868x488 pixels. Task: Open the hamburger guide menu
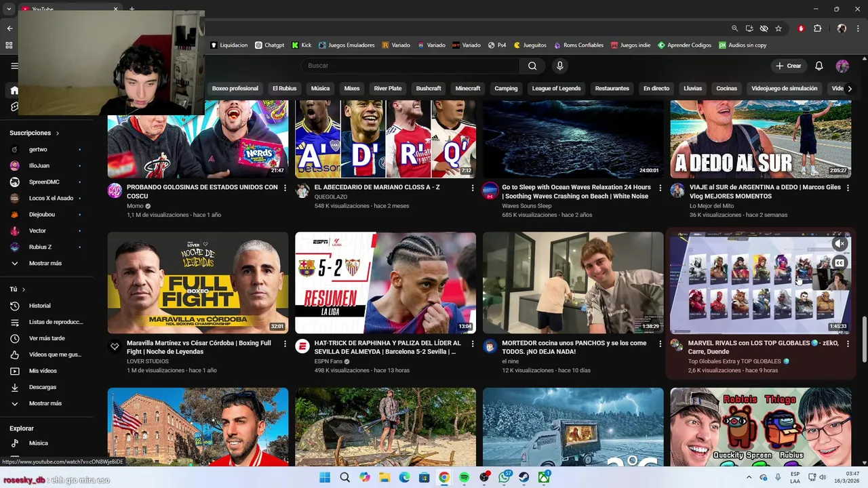point(14,66)
